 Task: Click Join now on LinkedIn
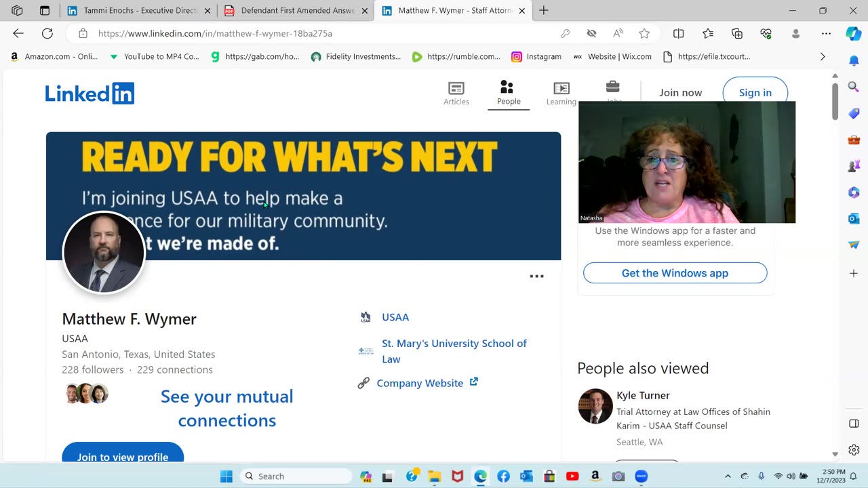pos(680,93)
